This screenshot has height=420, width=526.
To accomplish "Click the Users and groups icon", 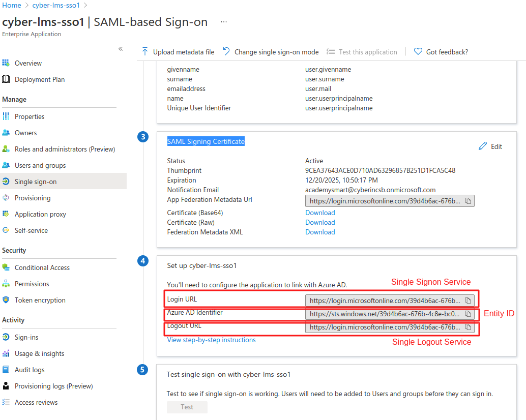I will [x=6, y=165].
